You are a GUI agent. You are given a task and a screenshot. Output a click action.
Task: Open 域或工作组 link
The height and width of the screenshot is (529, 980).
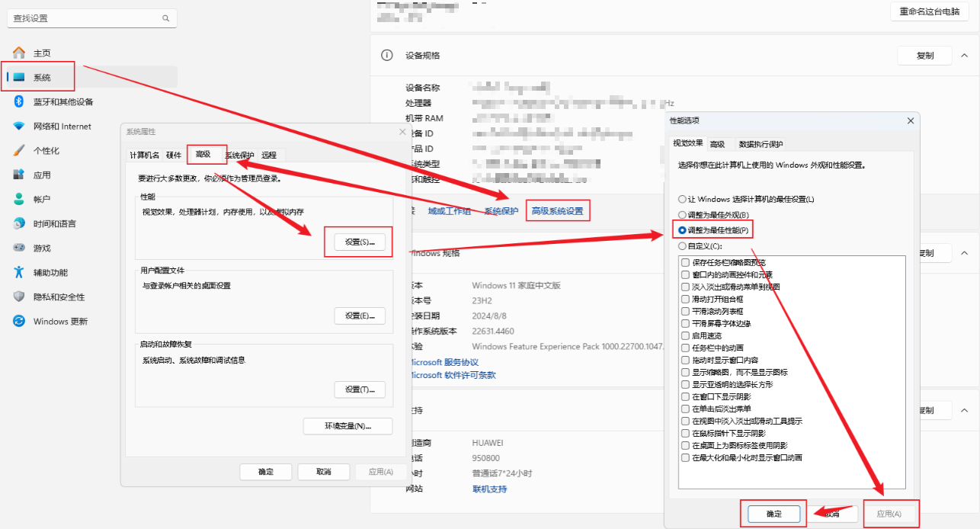[449, 211]
